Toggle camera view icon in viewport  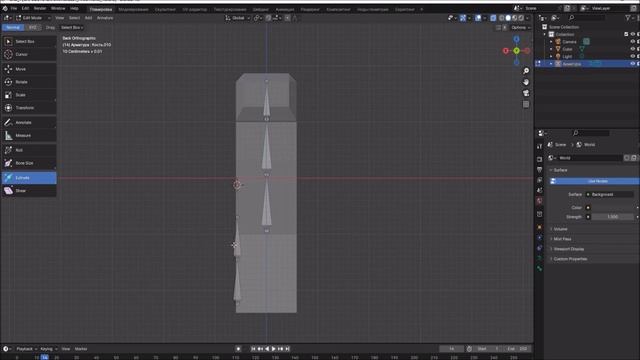526,93
